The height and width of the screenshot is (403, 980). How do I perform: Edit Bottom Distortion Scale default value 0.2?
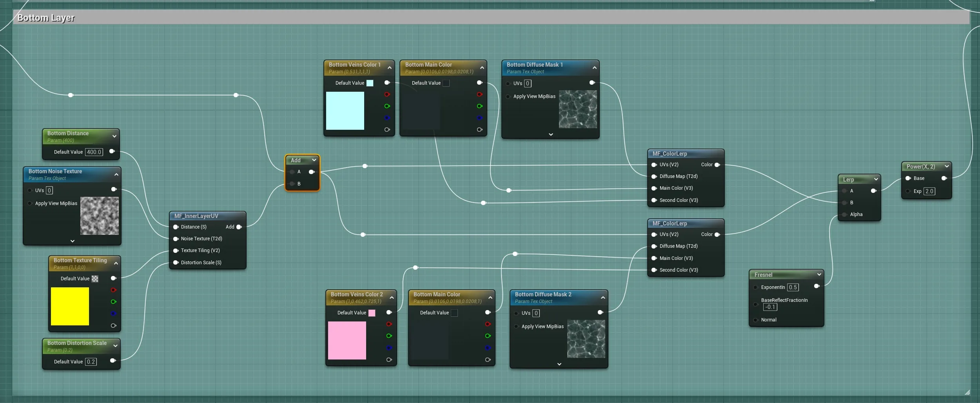(91, 362)
